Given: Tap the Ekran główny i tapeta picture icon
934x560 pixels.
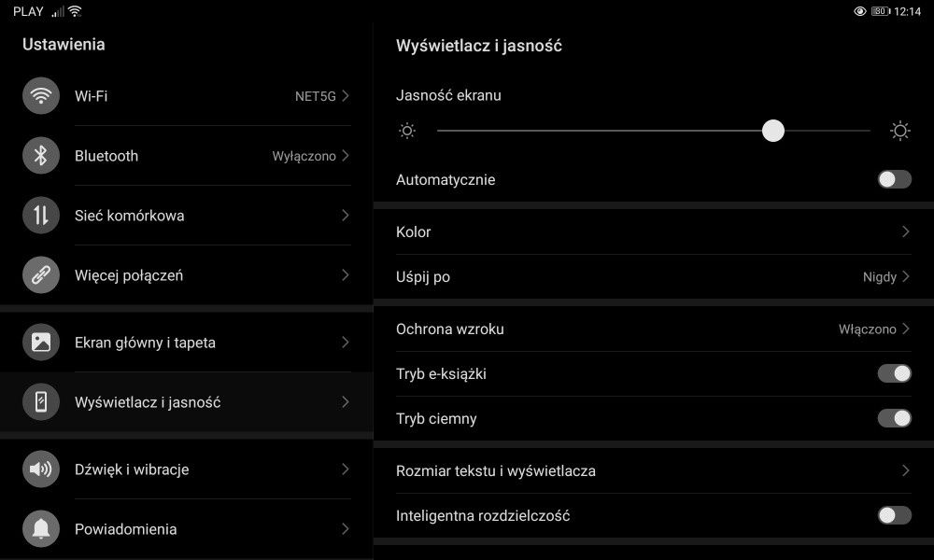Looking at the screenshot, I should coord(40,343).
